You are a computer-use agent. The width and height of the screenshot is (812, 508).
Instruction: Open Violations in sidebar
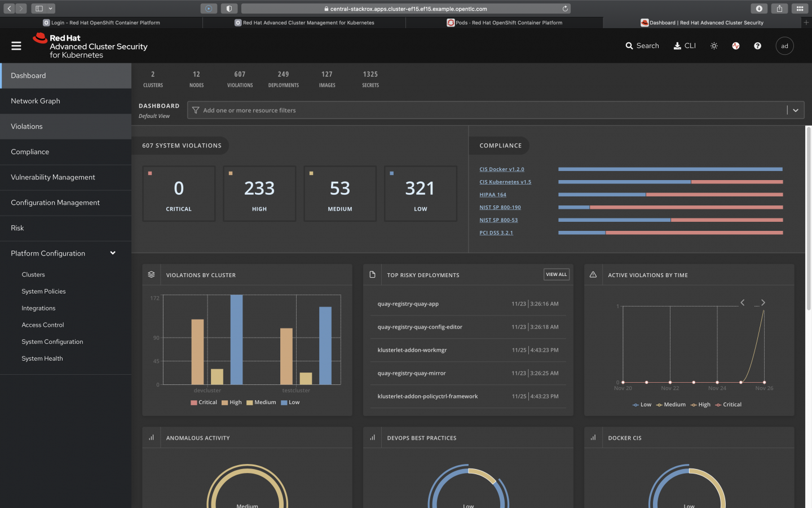tap(65, 126)
